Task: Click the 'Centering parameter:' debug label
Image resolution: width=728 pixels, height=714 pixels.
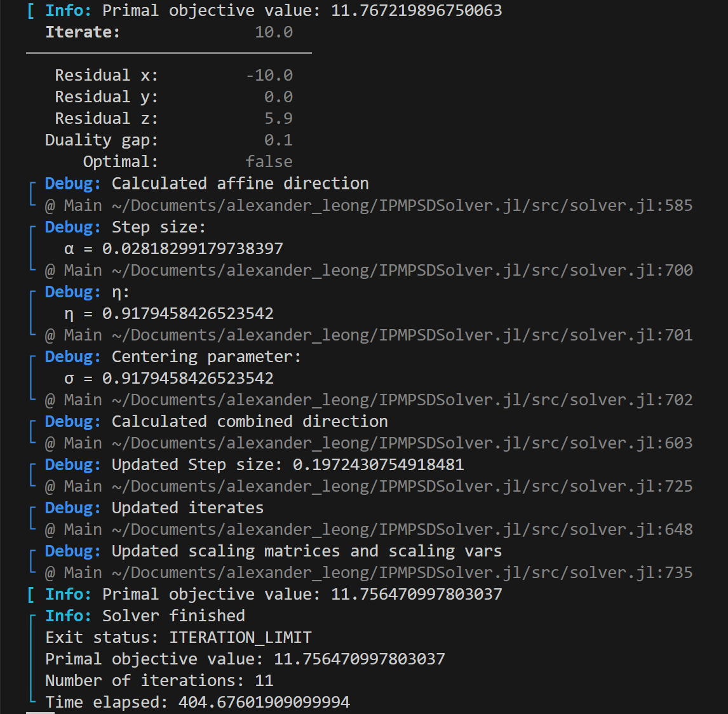Action: click(x=206, y=356)
